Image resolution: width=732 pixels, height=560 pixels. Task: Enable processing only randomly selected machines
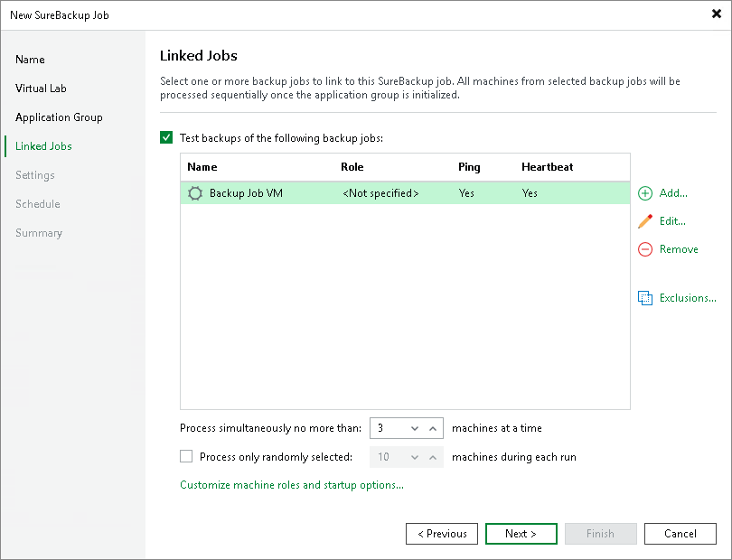click(186, 456)
